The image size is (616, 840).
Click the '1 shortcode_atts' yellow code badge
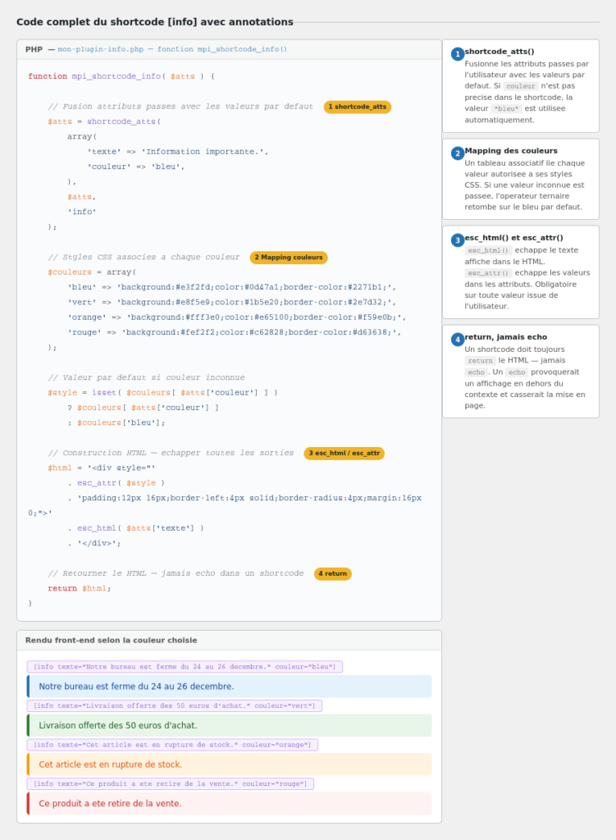click(x=358, y=107)
